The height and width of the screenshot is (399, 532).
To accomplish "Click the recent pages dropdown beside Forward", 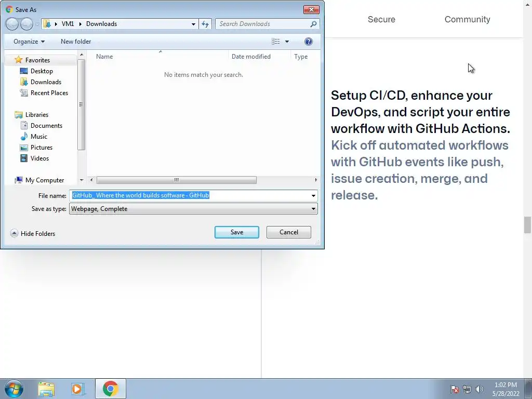I will coord(37,24).
